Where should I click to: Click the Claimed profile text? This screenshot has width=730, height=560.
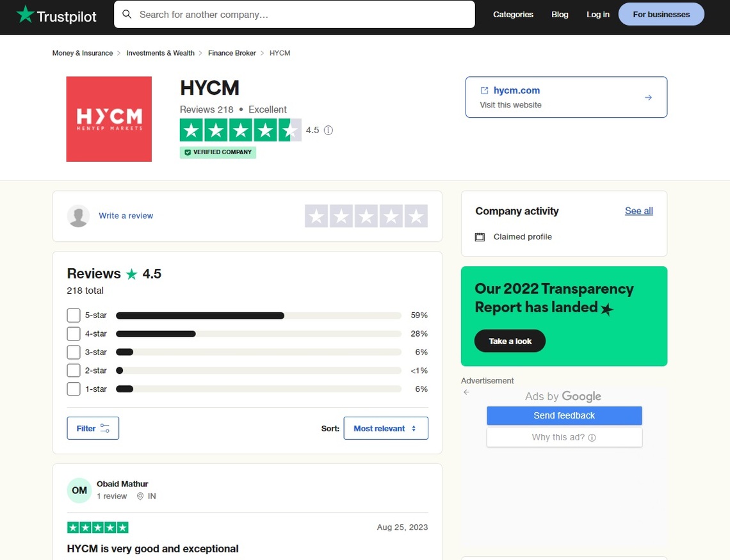click(x=523, y=237)
